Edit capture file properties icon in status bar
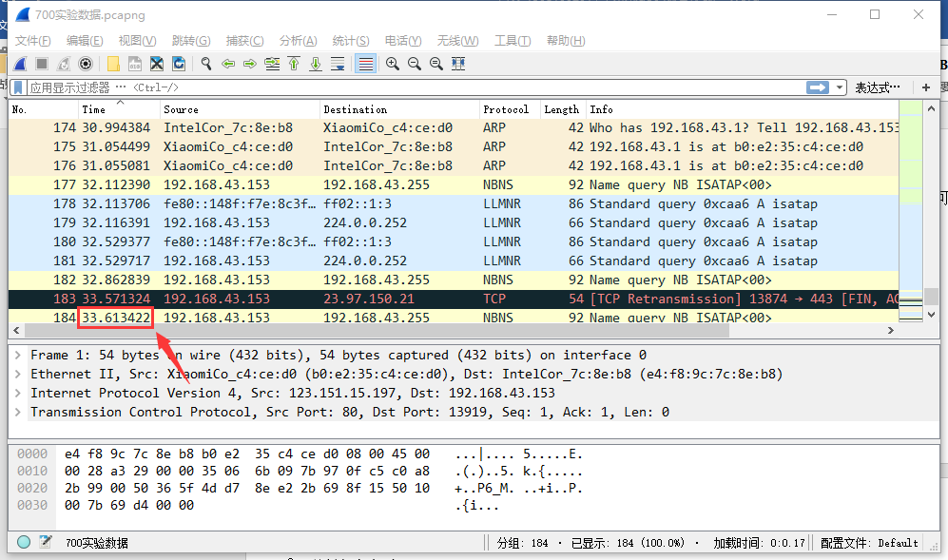948x560 pixels. coord(46,542)
